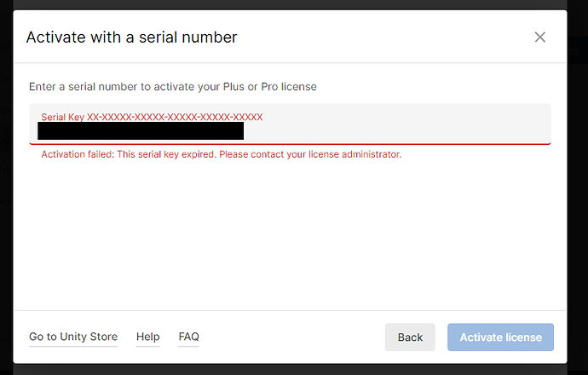The width and height of the screenshot is (588, 375).
Task: Open the Help link
Action: click(x=147, y=337)
